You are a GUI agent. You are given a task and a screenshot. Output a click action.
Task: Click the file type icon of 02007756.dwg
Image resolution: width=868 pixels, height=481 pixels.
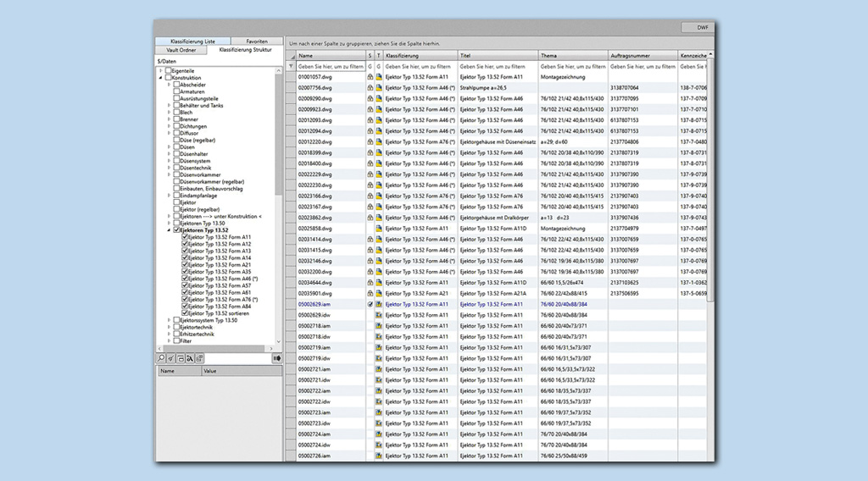click(379, 87)
